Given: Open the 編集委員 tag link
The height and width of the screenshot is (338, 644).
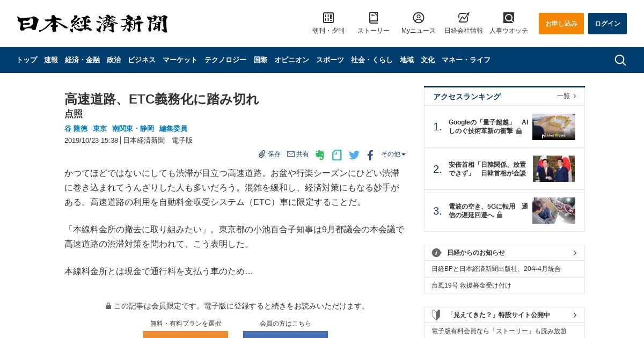Looking at the screenshot, I should (173, 129).
